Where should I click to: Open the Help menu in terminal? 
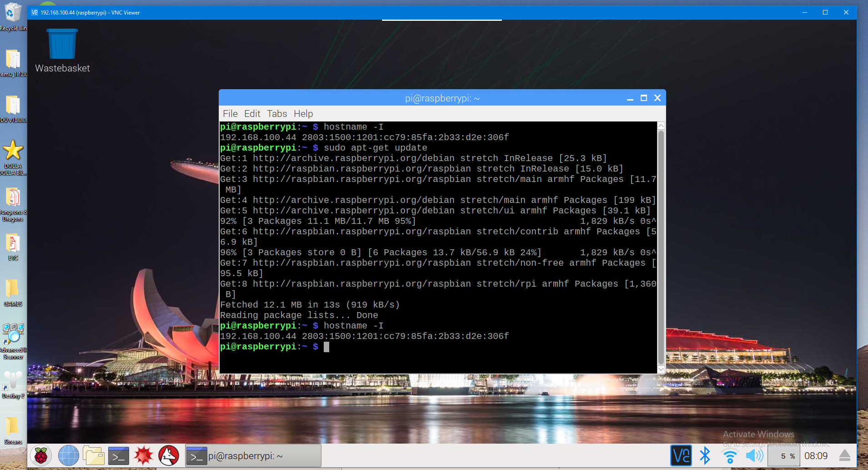coord(303,114)
